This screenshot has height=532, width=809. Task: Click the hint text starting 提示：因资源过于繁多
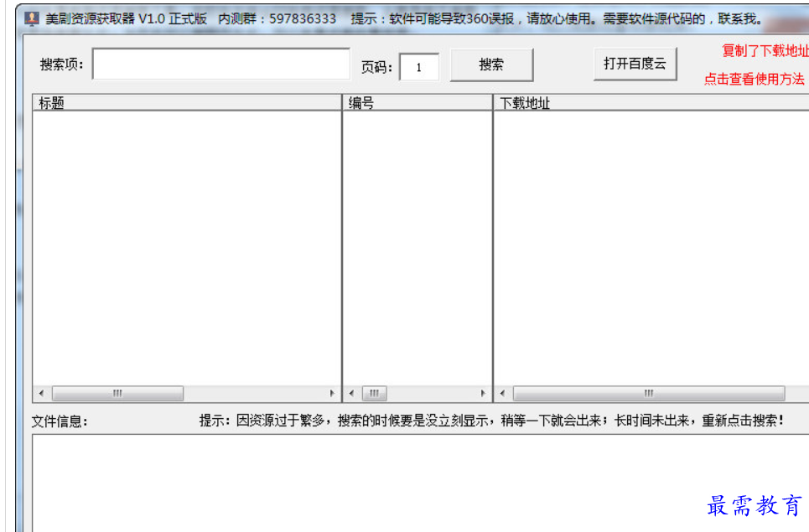coord(492,421)
